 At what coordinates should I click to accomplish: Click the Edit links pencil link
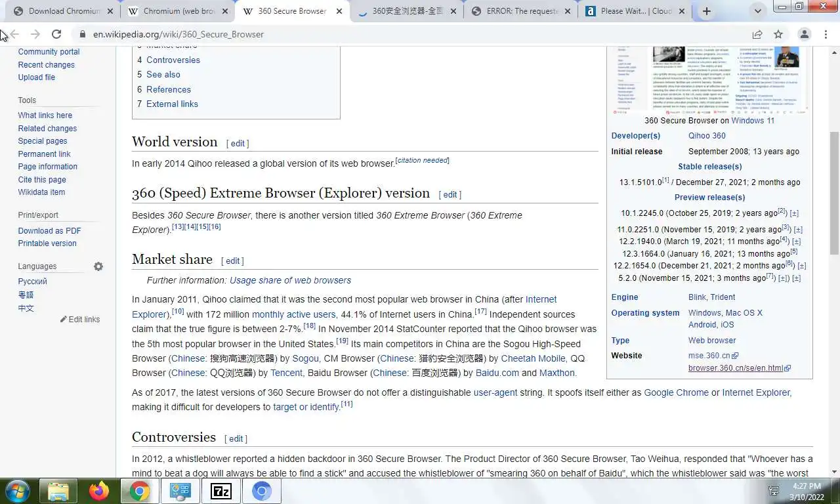(80, 319)
